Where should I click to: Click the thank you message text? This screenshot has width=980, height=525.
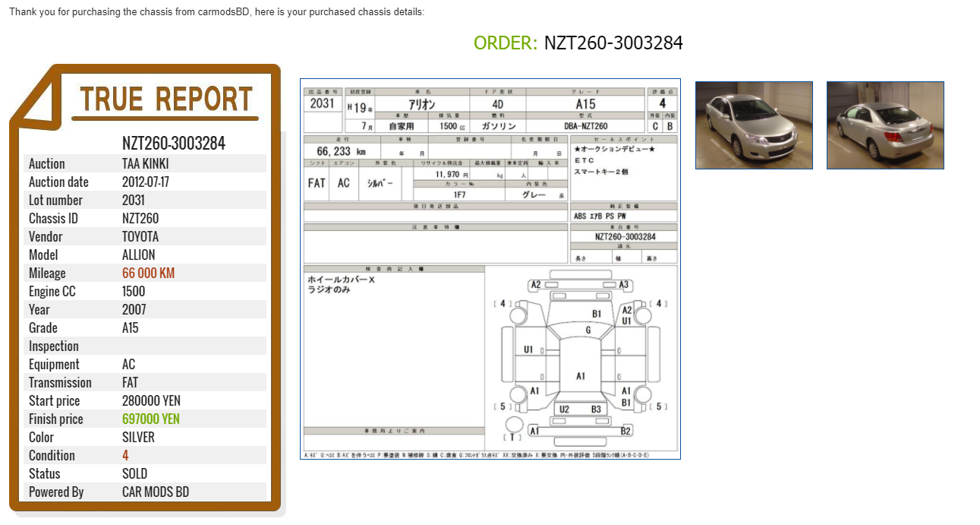pyautogui.click(x=217, y=12)
